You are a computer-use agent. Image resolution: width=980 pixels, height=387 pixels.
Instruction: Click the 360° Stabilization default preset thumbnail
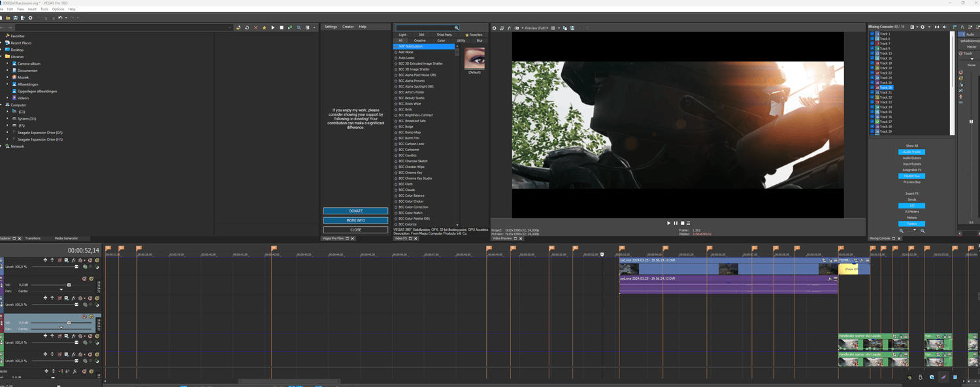coord(474,59)
